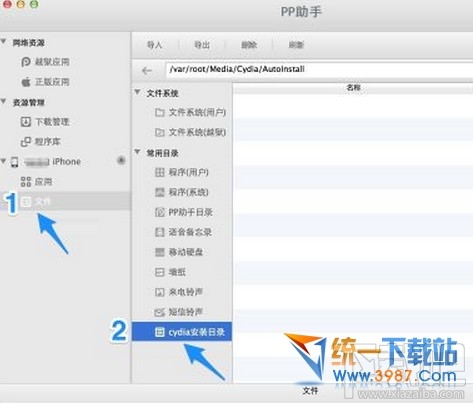This screenshot has width=473, height=404.
Task: Click the 名称 column header
Action: [353, 88]
